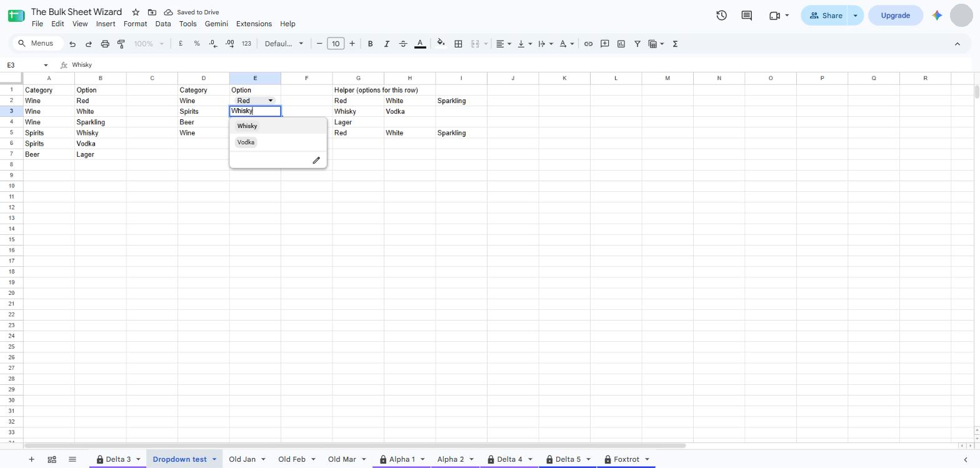The height and width of the screenshot is (468, 980).
Task: Toggle strikethrough formatting
Action: click(x=403, y=44)
